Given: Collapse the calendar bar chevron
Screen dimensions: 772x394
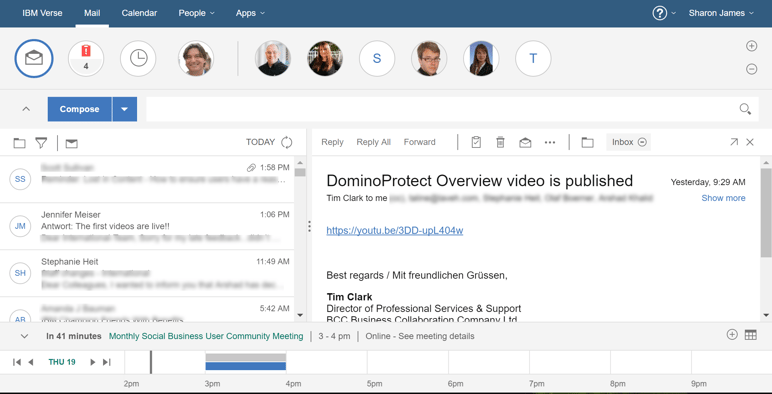Looking at the screenshot, I should (25, 336).
